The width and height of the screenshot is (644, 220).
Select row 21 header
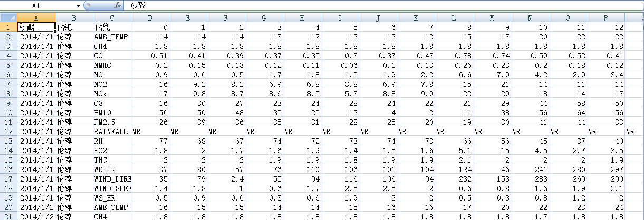point(8,217)
